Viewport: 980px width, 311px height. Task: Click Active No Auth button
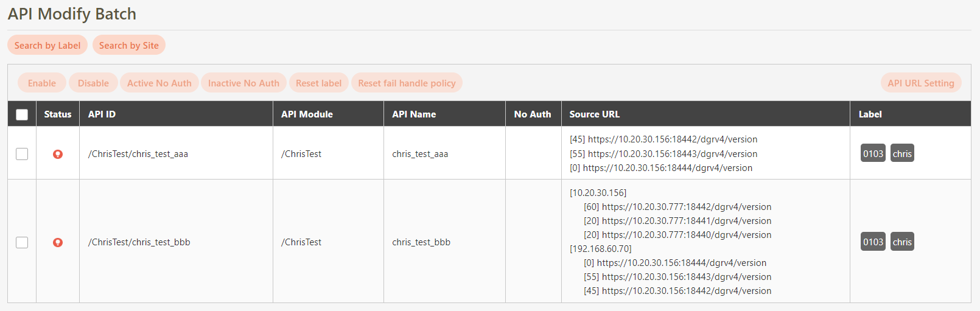pos(159,83)
